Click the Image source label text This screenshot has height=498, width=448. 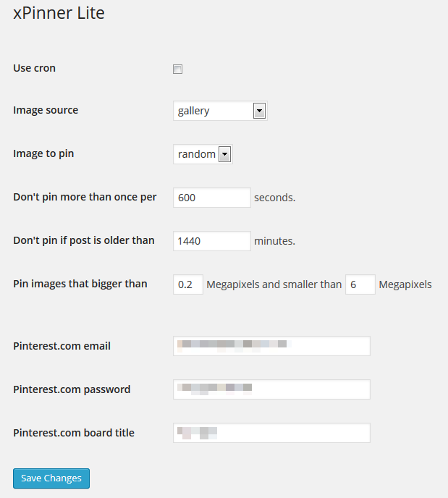pos(46,110)
